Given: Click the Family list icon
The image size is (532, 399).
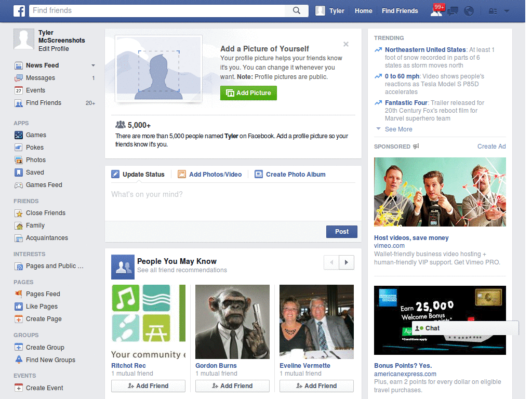Looking at the screenshot, I should point(19,225).
